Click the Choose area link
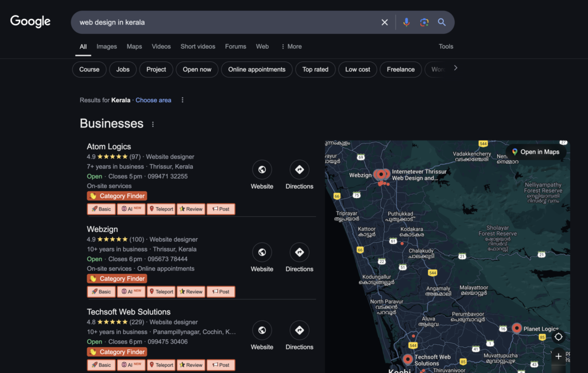 pyautogui.click(x=153, y=100)
